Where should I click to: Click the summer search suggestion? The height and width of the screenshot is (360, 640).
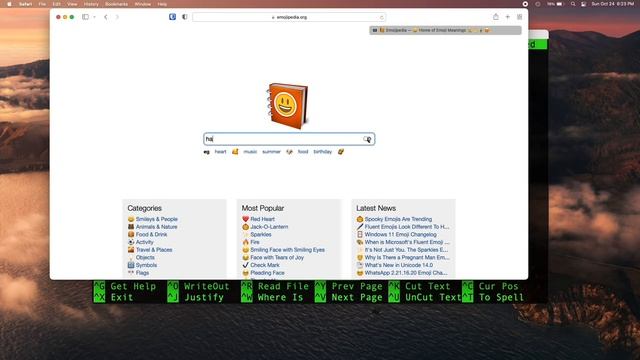[271, 152]
